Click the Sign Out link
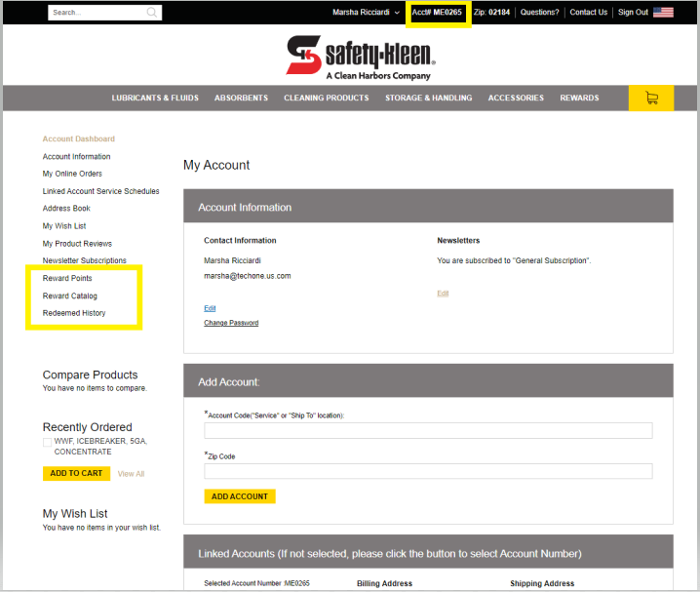Image resolution: width=700 pixels, height=592 pixels. pyautogui.click(x=633, y=13)
